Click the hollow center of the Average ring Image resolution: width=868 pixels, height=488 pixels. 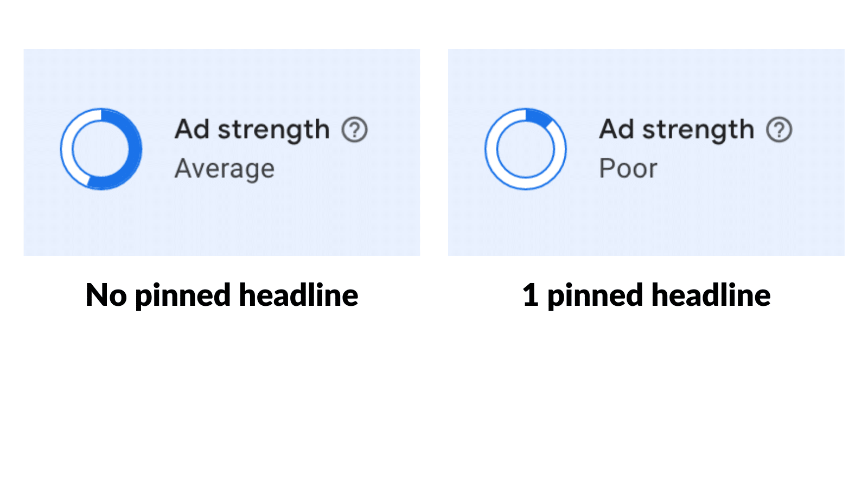click(101, 149)
